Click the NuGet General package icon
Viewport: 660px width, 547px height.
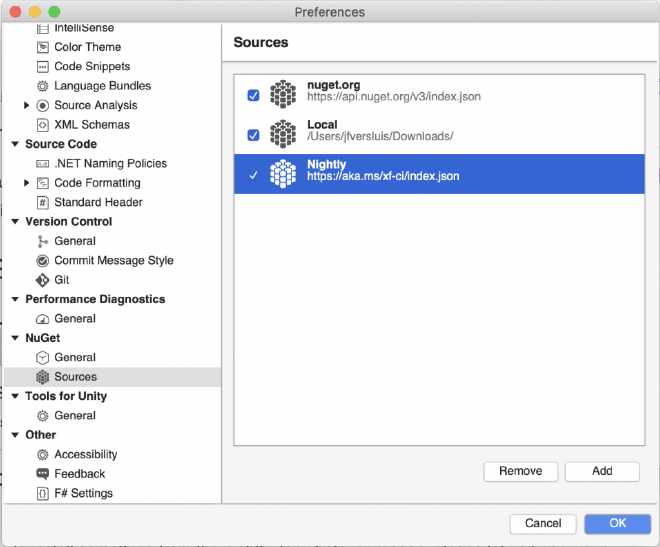coord(43,358)
